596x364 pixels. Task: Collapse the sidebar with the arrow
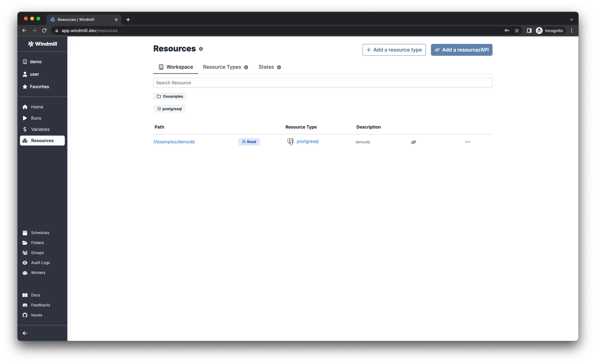point(25,333)
